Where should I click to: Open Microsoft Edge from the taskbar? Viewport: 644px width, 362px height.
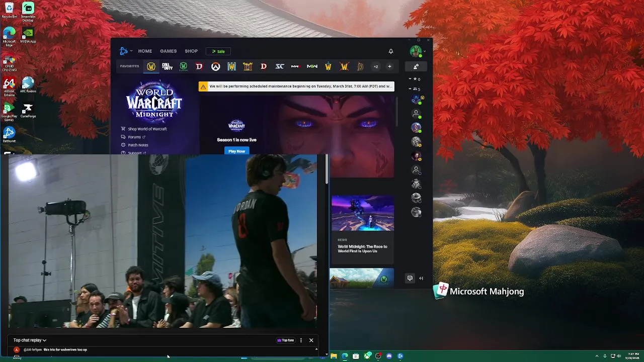coord(345,356)
